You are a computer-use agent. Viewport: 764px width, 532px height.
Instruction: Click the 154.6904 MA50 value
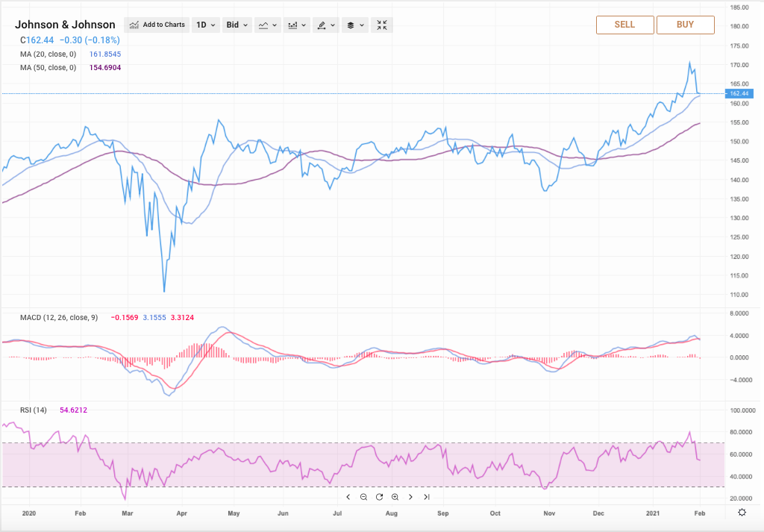tap(104, 68)
